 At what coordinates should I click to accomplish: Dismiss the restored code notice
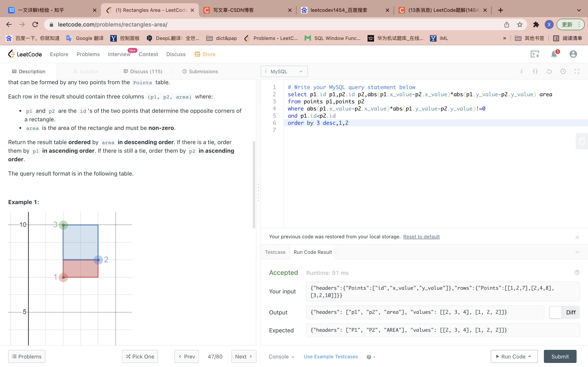pyautogui.click(x=577, y=237)
